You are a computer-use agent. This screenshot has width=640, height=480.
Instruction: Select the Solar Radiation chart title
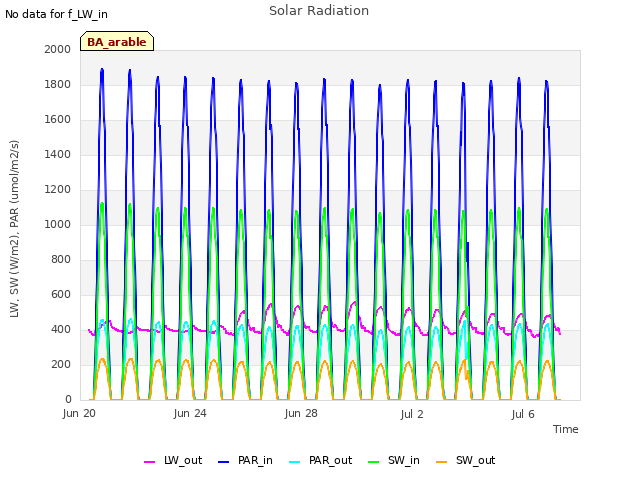(319, 11)
